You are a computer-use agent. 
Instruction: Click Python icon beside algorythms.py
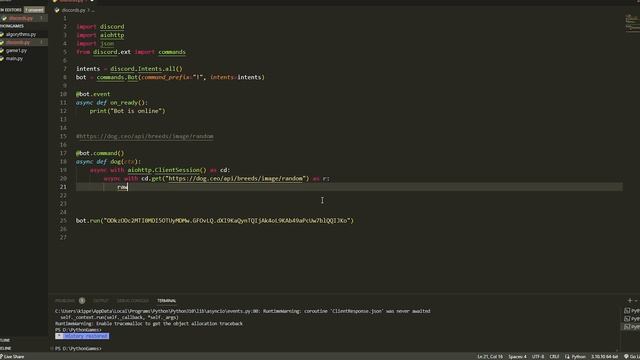pos(2,35)
